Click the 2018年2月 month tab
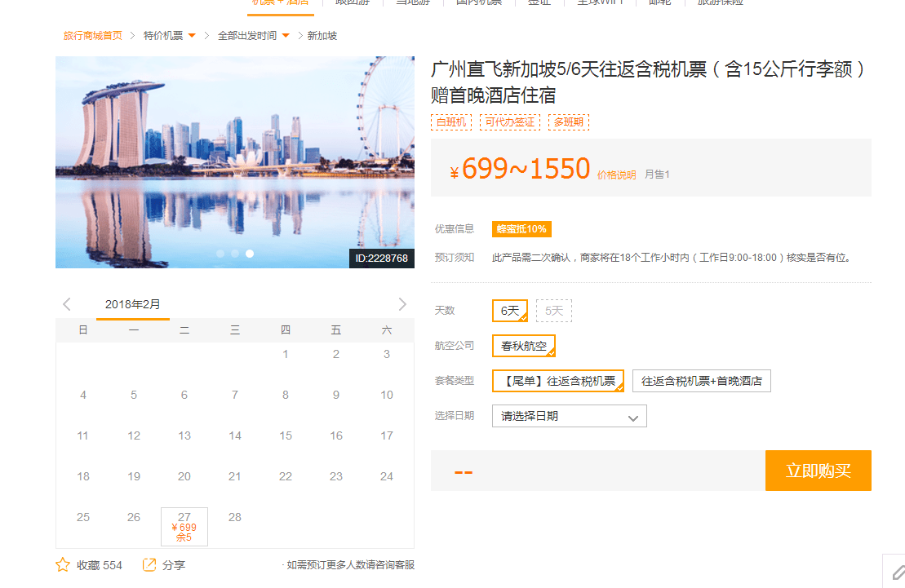 tap(133, 305)
